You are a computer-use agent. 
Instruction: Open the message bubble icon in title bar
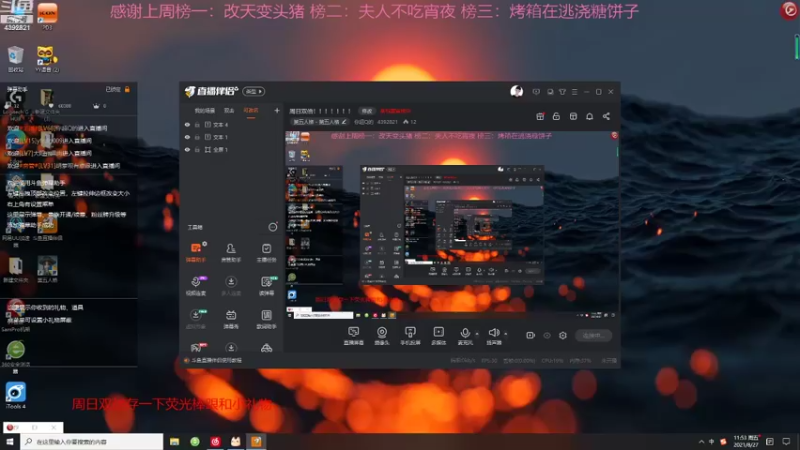click(x=536, y=92)
